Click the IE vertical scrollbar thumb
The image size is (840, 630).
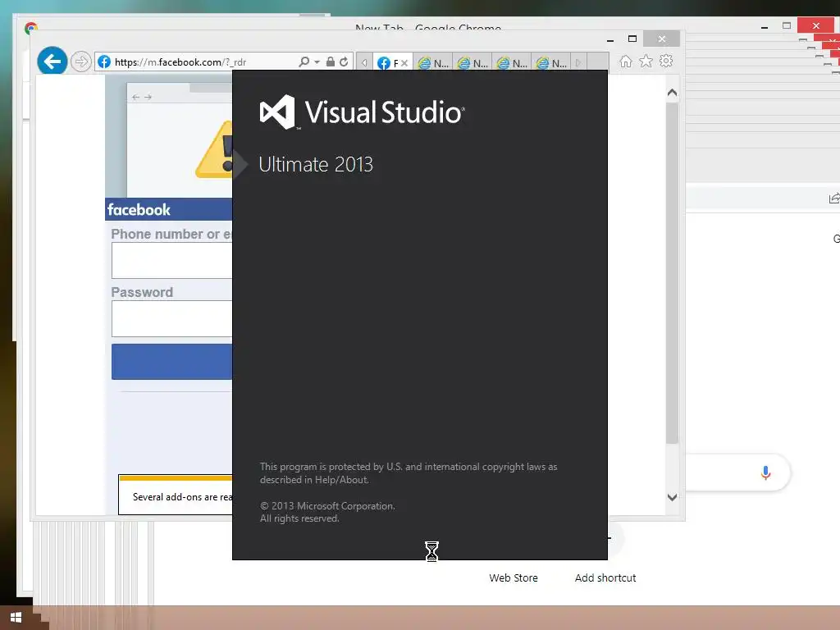[x=672, y=273]
